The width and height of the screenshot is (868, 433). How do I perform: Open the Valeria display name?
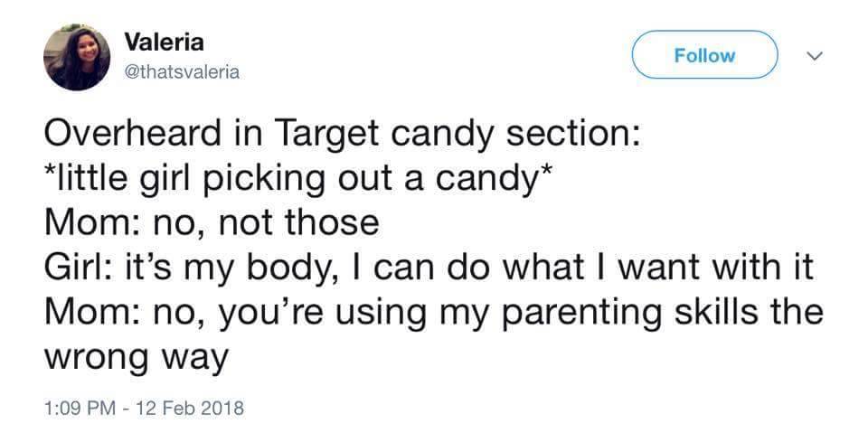tap(164, 42)
